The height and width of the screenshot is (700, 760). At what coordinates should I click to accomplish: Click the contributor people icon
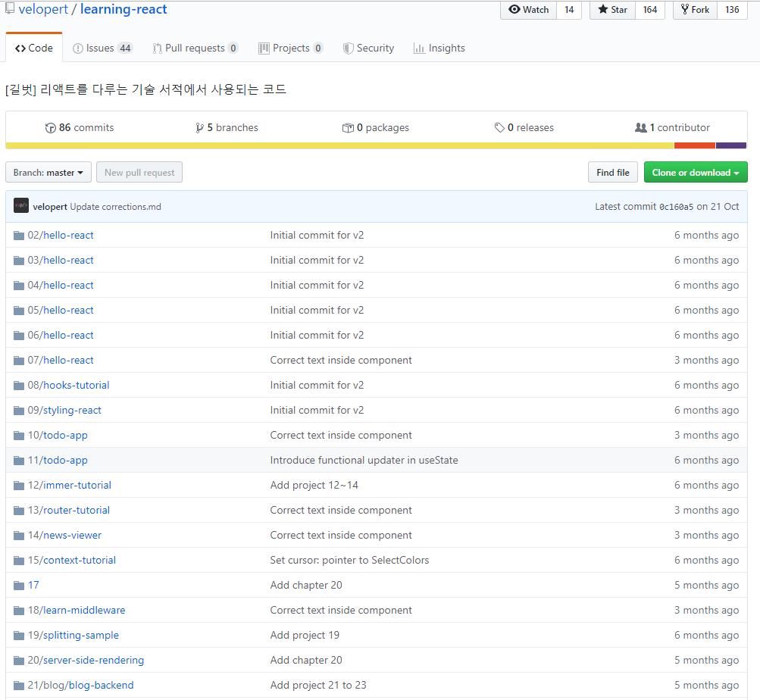coord(641,127)
